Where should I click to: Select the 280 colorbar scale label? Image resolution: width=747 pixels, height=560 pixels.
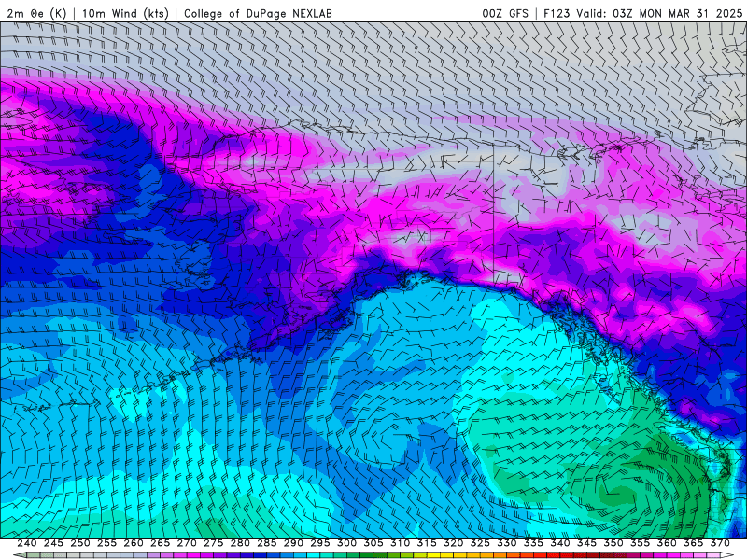click(240, 543)
